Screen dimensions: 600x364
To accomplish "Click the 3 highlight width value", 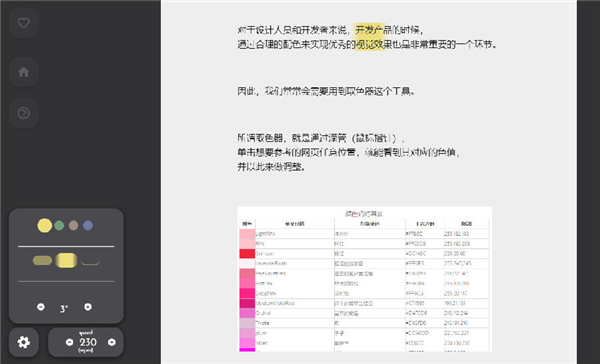I will pos(64,309).
